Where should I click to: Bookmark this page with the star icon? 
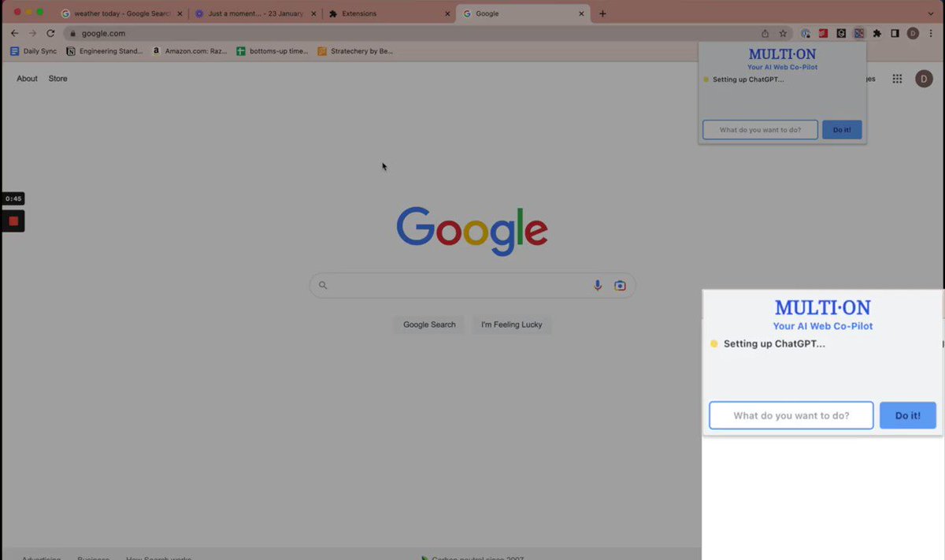pyautogui.click(x=783, y=33)
